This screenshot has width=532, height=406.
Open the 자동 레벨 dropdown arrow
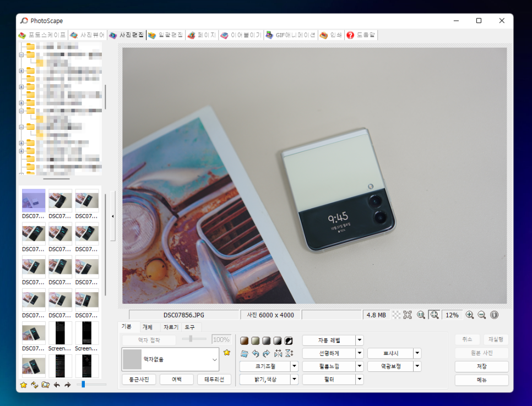[359, 340]
